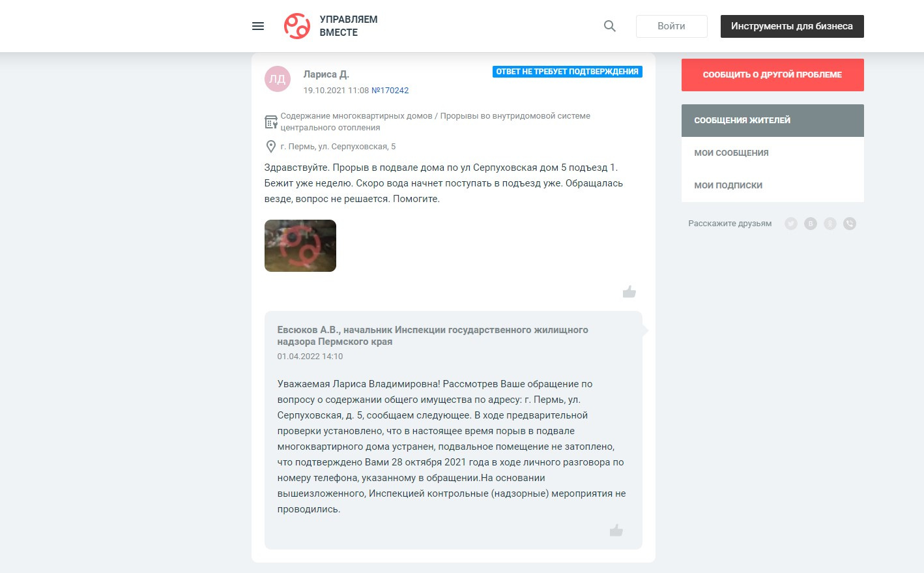The image size is (924, 573).
Task: Share the post on Odnoklassniki
Action: pos(830,224)
